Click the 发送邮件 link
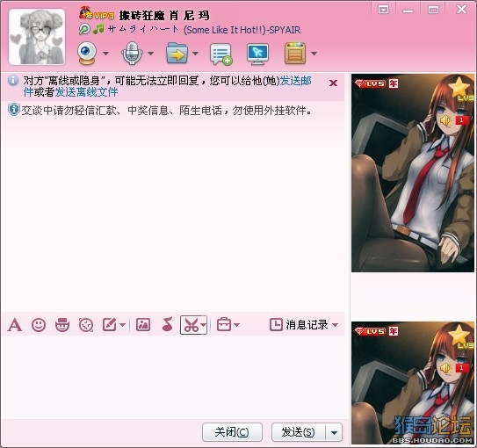The height and width of the screenshot is (448, 477). click(295, 81)
